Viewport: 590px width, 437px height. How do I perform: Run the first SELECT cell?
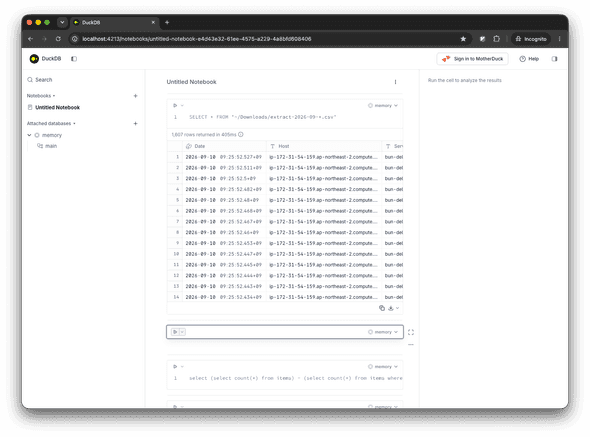click(x=175, y=105)
